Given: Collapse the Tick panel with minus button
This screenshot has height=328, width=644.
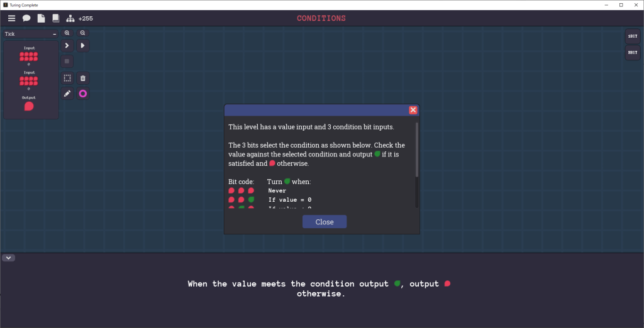Looking at the screenshot, I should click(x=54, y=34).
